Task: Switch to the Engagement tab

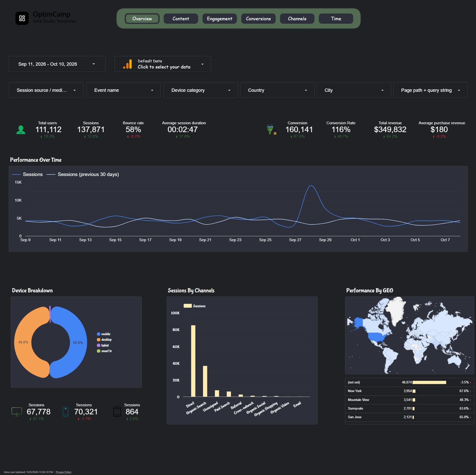Action: (219, 19)
